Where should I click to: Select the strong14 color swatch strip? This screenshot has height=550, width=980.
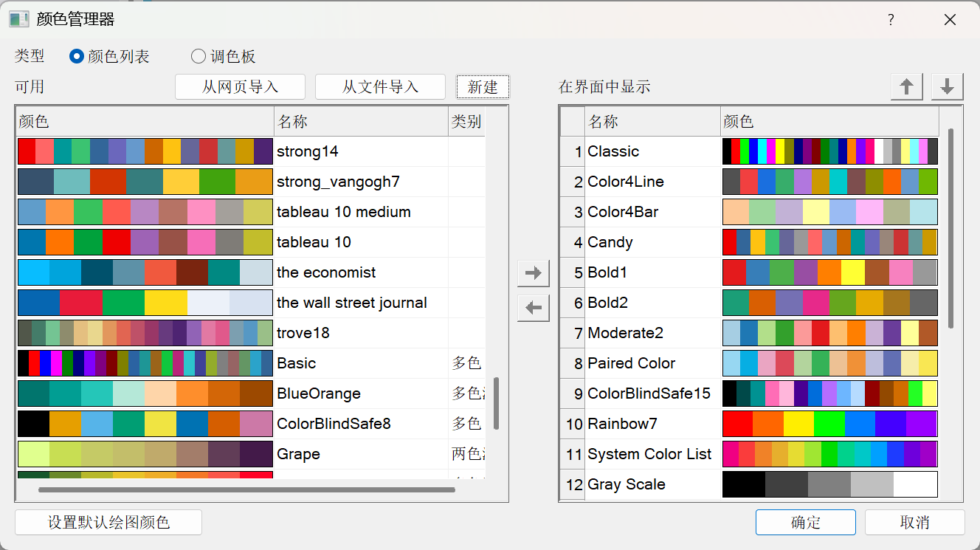(x=145, y=151)
